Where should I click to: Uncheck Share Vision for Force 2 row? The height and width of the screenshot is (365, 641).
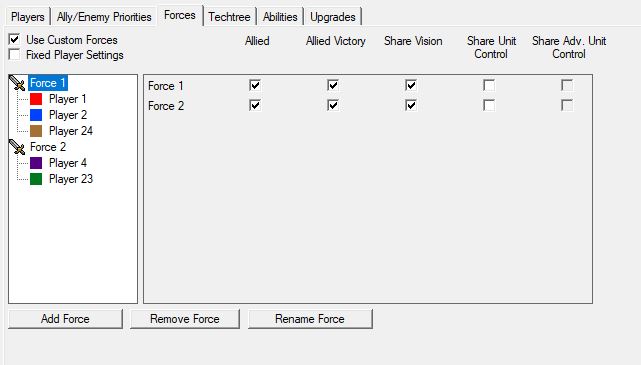tap(411, 105)
